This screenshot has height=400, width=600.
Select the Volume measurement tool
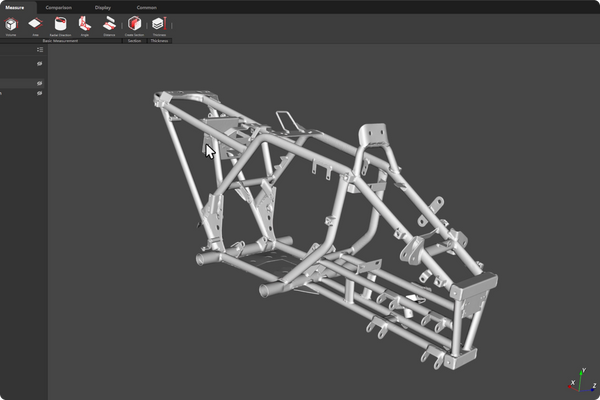[11, 24]
